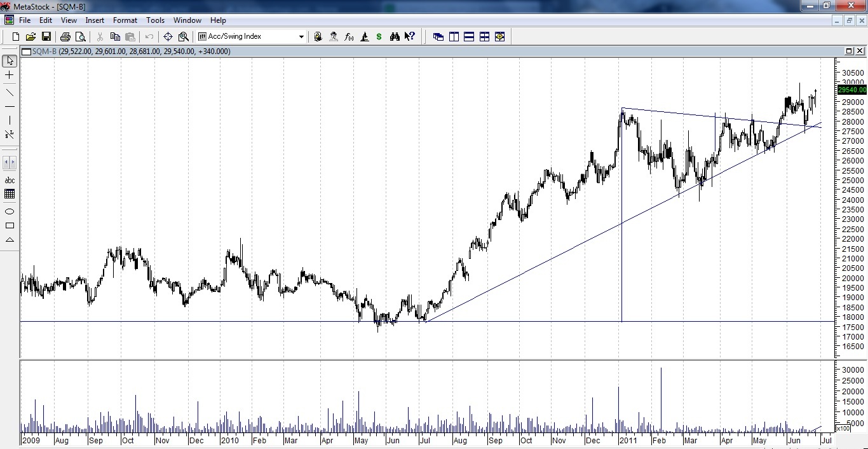This screenshot has width=868, height=449.
Task: Open the Indicator Builder f(x) icon
Action: (349, 37)
